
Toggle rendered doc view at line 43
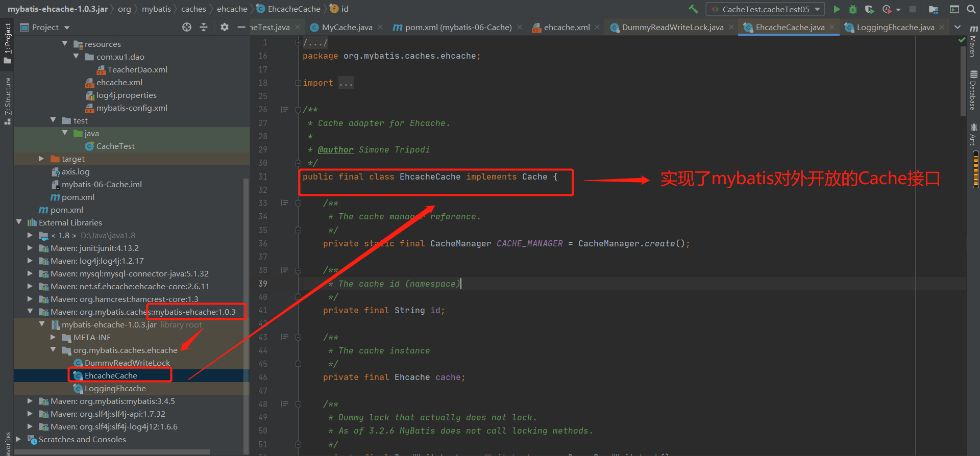tap(284, 337)
